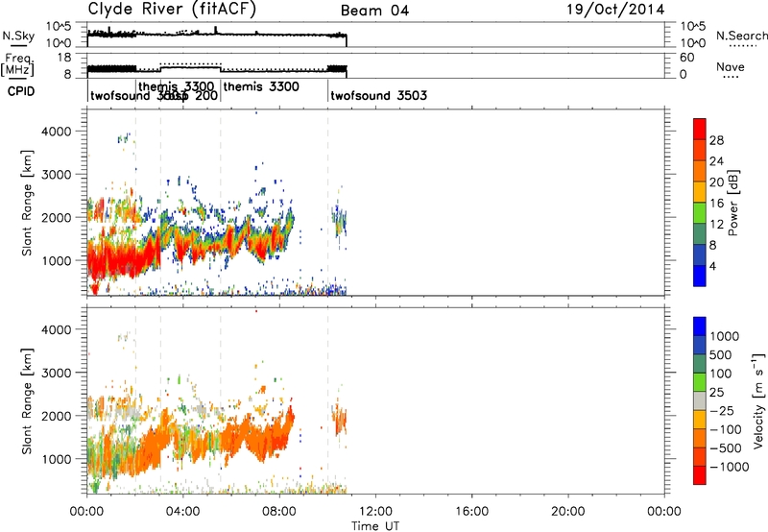Click the red swatch on Power colorbar
The height and width of the screenshot is (532, 768).
(700, 130)
